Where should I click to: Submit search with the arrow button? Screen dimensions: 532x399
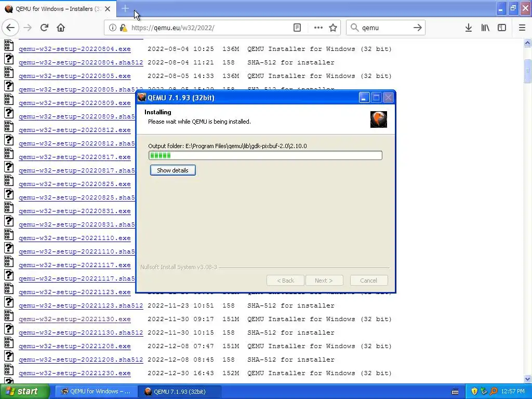click(x=418, y=28)
